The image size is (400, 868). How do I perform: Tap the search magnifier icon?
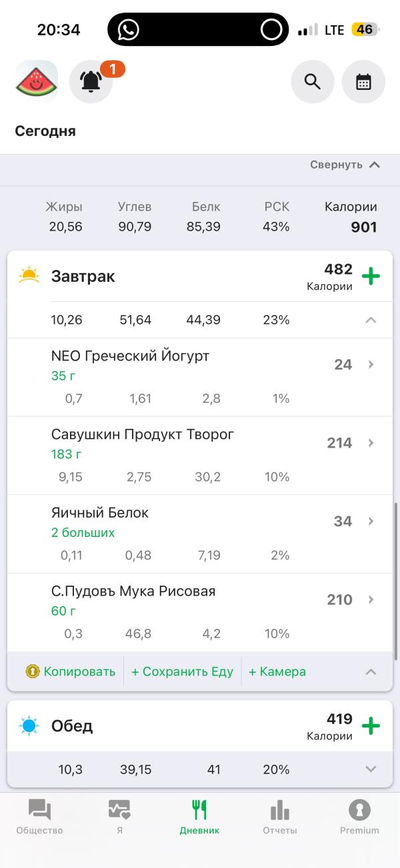pos(312,82)
